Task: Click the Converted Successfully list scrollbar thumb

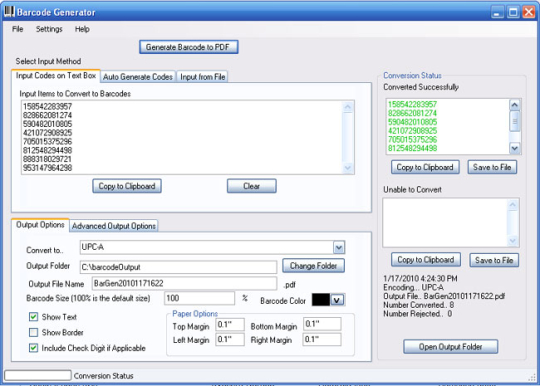Action: 515,121
